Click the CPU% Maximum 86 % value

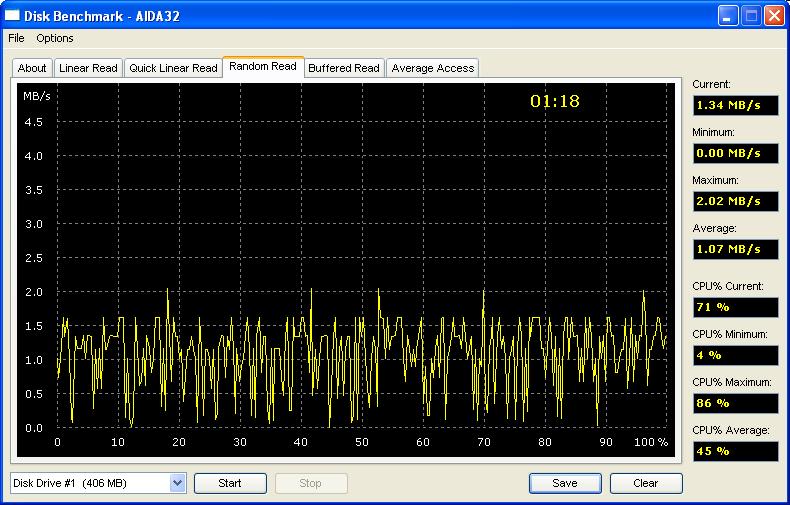pyautogui.click(x=736, y=403)
